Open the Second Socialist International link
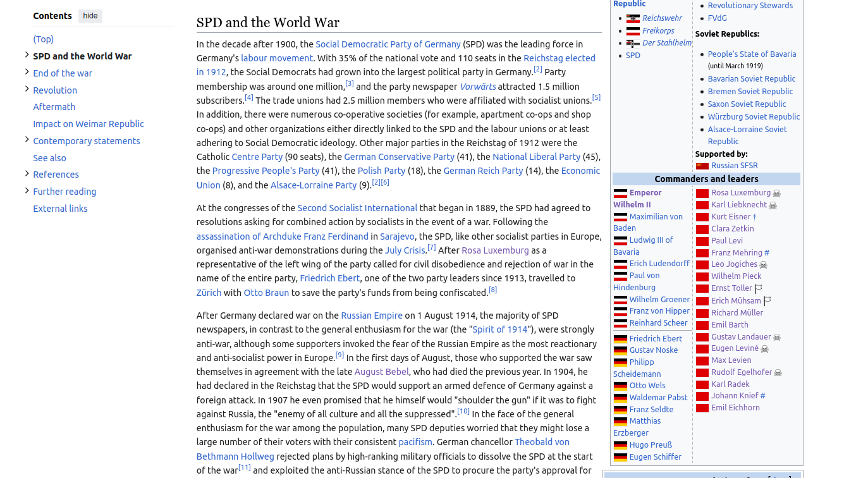Viewport: 868px width, 478px height. (357, 208)
